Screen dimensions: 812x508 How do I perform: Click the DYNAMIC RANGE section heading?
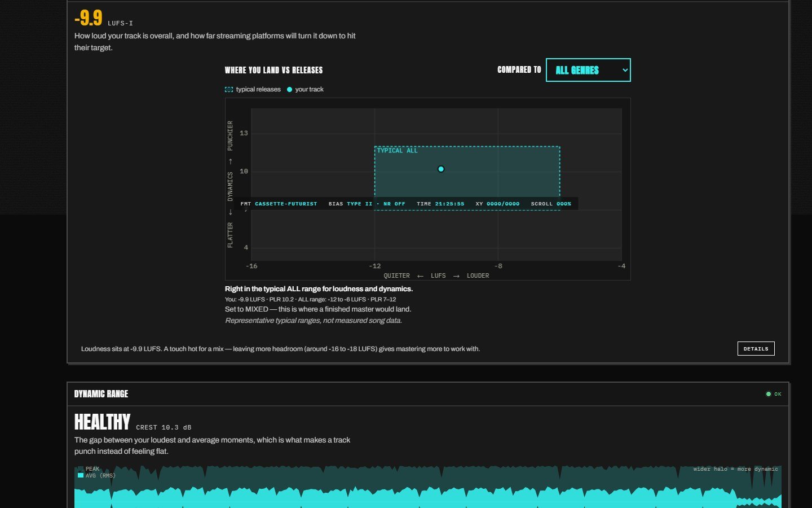tap(101, 394)
